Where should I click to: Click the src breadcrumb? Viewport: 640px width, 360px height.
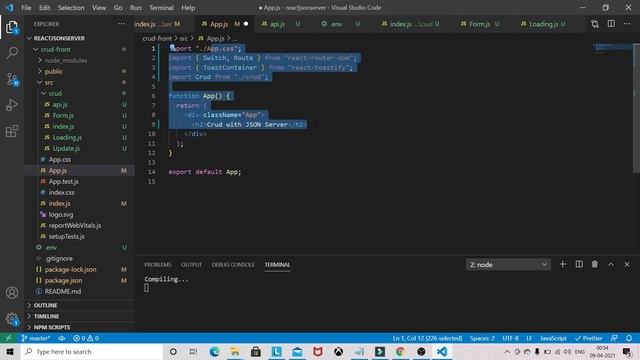(184, 38)
